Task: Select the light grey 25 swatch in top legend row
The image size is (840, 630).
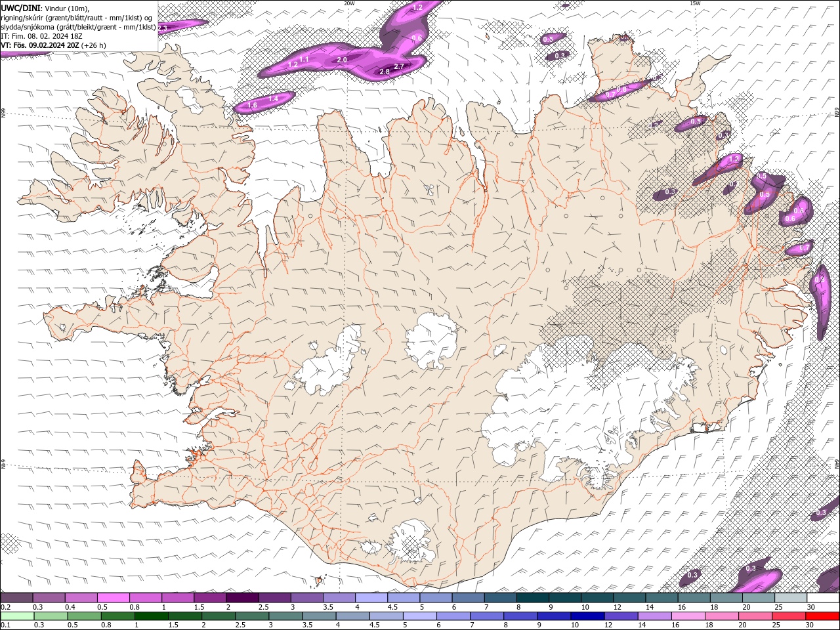Action: point(791,598)
